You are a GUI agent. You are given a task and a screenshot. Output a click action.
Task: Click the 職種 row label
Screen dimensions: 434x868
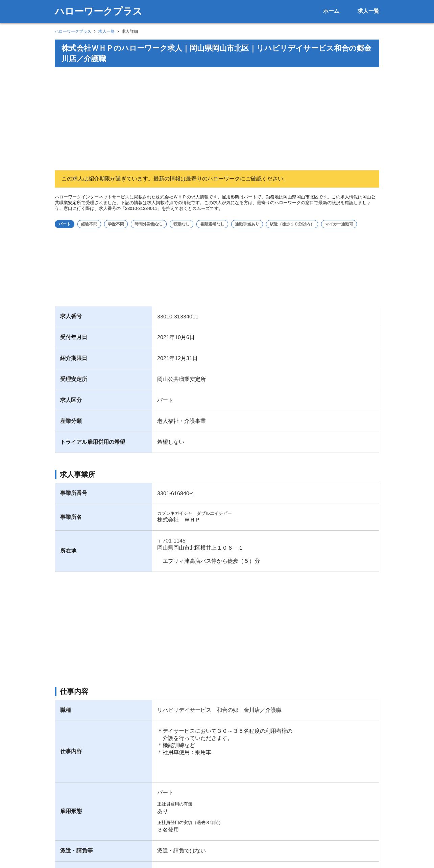[66, 710]
